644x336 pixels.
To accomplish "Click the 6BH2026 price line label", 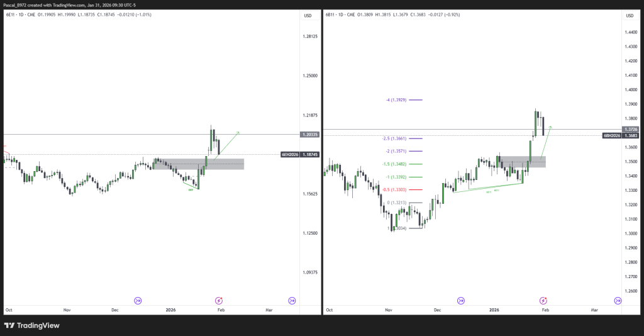I will coord(611,135).
